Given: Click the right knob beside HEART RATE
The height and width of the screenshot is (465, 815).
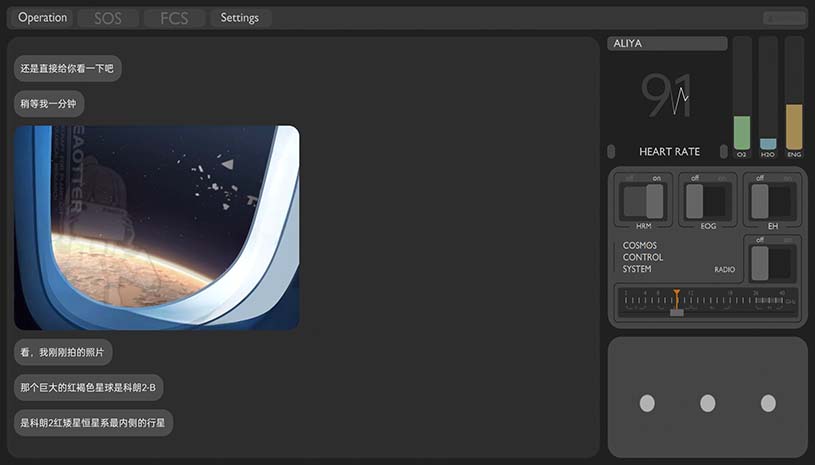Looking at the screenshot, I should [724, 151].
